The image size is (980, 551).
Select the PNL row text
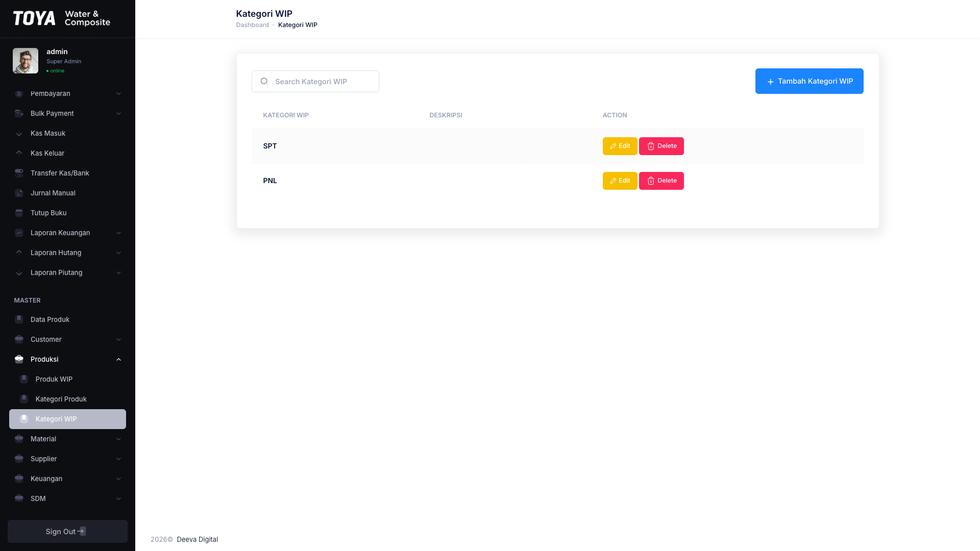point(270,181)
